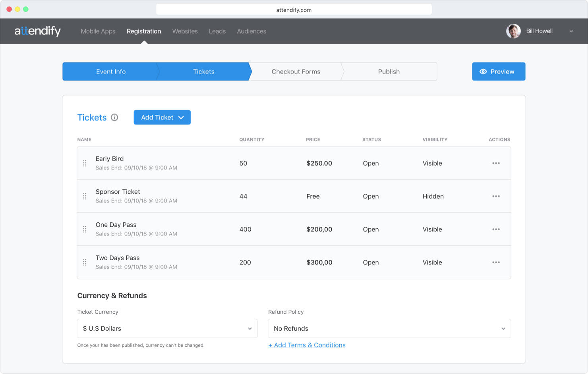Switch to the Checkout Forms step

296,71
